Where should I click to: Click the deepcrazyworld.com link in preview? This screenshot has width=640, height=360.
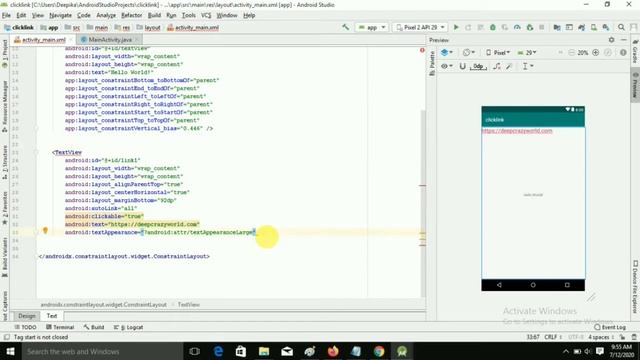[517, 131]
